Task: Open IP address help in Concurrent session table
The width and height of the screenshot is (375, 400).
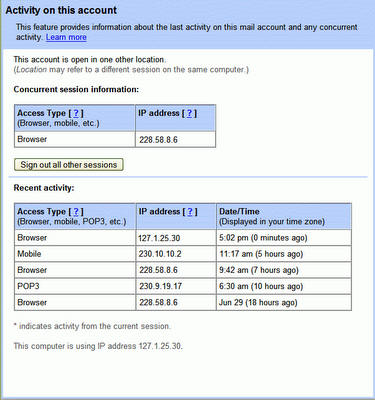Action: (189, 113)
